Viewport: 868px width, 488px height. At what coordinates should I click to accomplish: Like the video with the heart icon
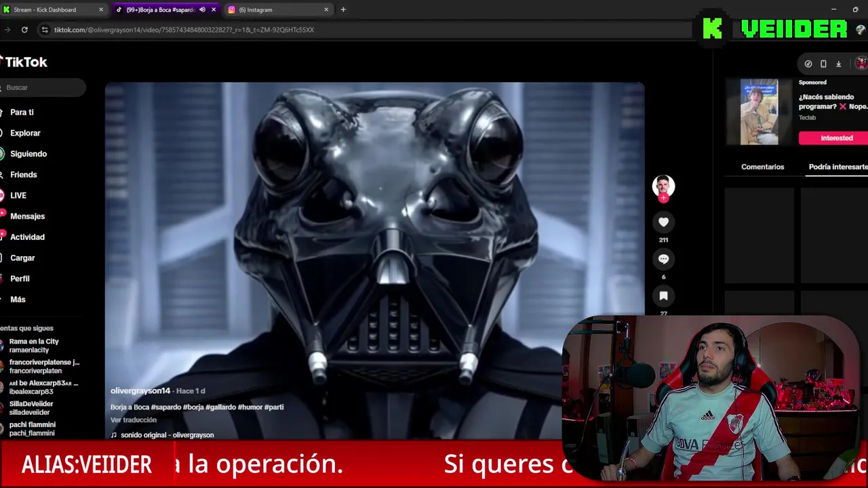tap(663, 222)
